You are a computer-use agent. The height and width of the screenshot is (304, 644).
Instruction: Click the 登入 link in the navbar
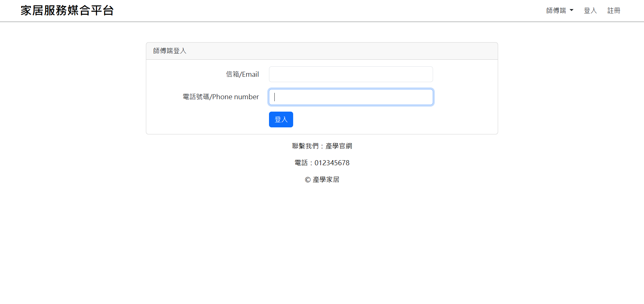click(x=590, y=11)
